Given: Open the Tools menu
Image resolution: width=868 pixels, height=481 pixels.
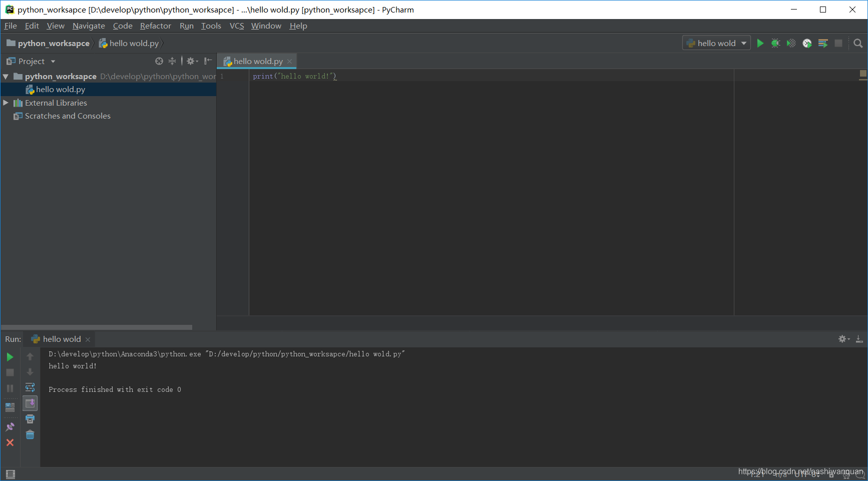Looking at the screenshot, I should tap(211, 26).
